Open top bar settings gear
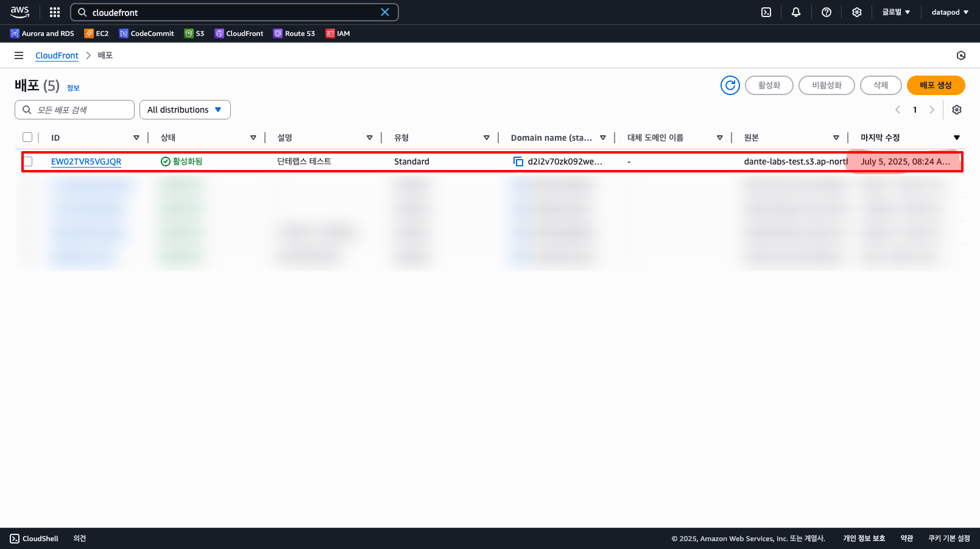Viewport: 980px width, 549px height. 857,12
